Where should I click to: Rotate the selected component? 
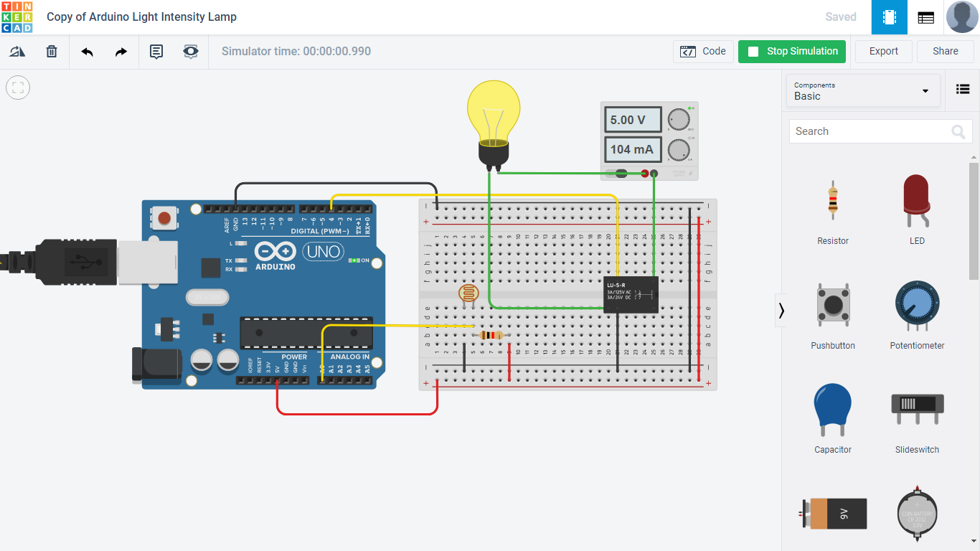click(x=17, y=52)
